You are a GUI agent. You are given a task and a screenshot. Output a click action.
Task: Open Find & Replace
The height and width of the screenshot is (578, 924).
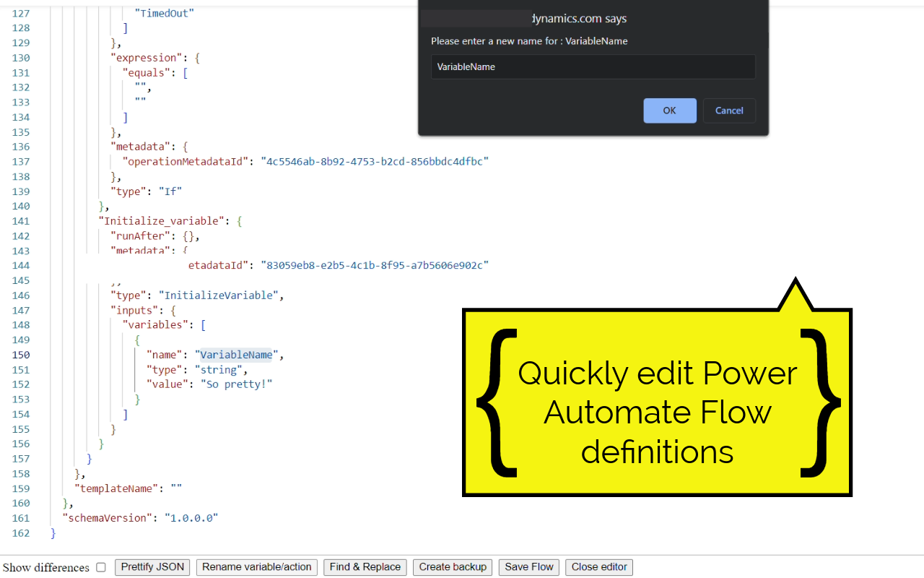click(365, 567)
